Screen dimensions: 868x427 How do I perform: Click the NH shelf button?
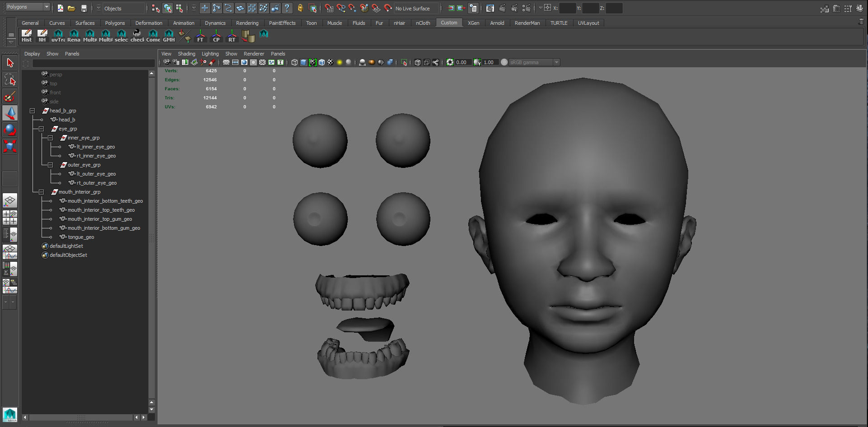coord(42,36)
